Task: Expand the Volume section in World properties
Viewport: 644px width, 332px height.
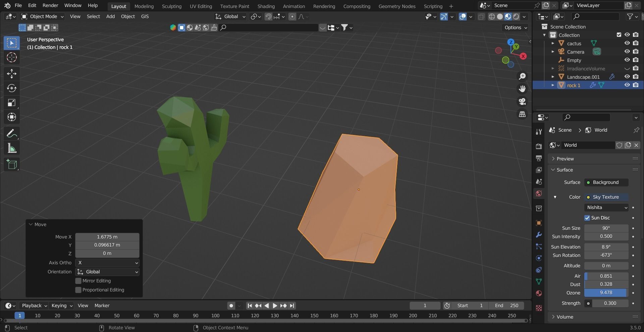Action: (x=565, y=317)
